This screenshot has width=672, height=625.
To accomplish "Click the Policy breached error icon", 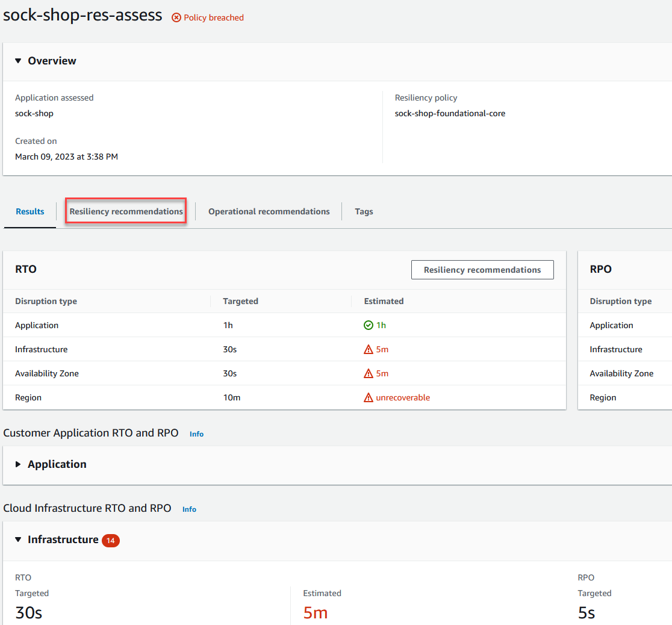I will tap(176, 17).
